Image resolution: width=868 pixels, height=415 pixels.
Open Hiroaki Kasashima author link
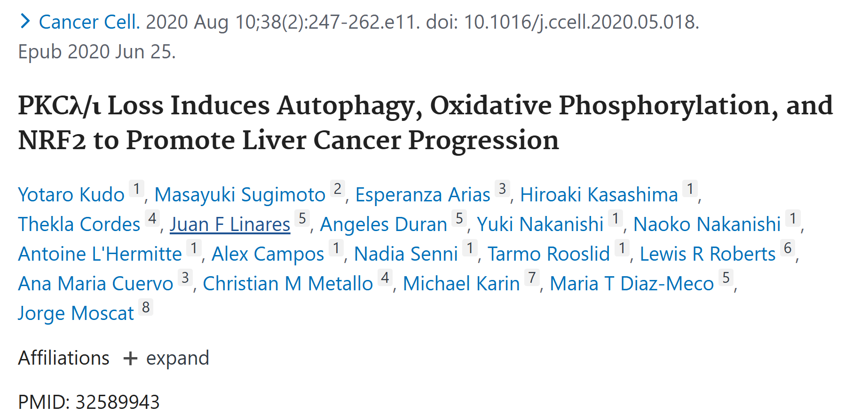tap(599, 195)
